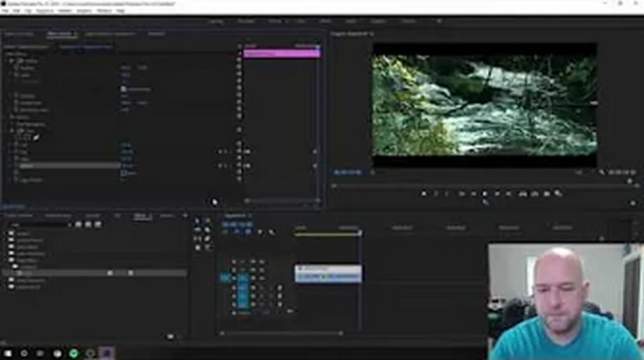
Task: Toggle the Uniform Scale checkbox
Action: pos(123,89)
